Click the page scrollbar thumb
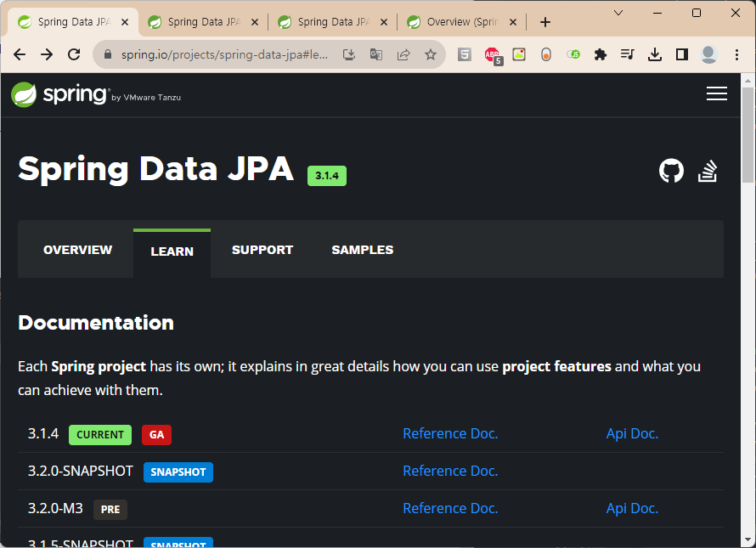This screenshot has height=548, width=756. (x=748, y=135)
